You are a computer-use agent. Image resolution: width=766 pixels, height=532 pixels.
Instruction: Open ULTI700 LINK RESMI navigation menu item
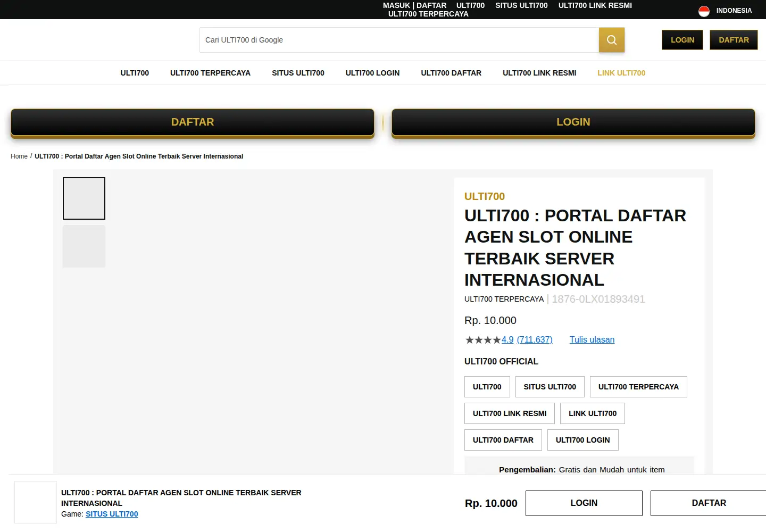tap(539, 73)
